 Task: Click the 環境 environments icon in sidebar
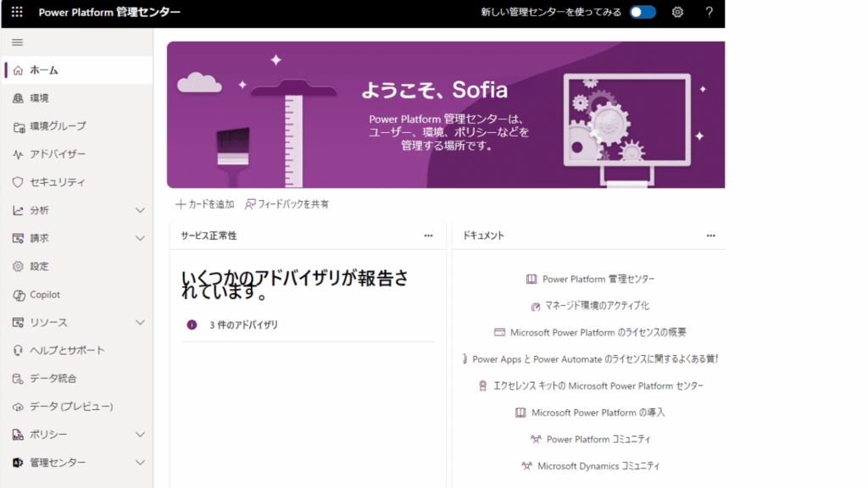coord(18,98)
